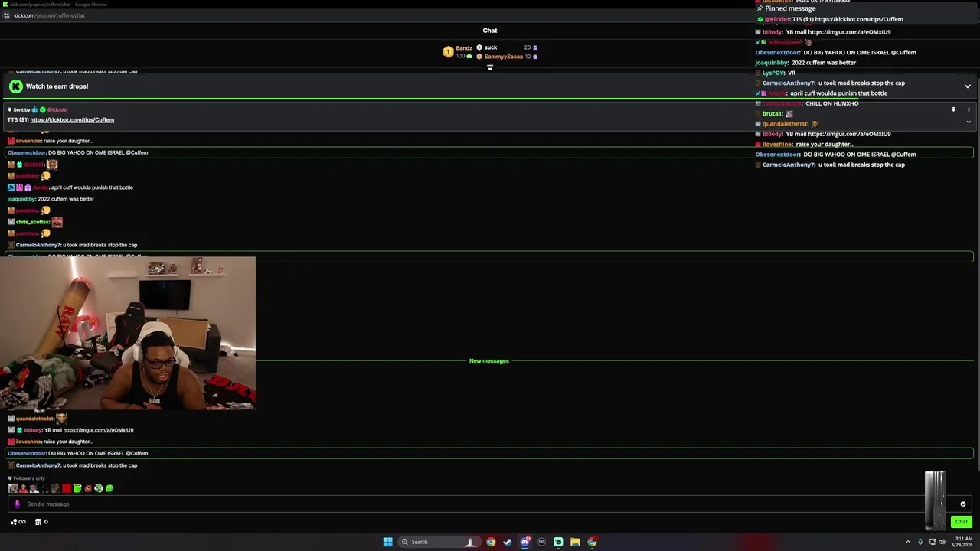Image resolution: width=980 pixels, height=551 pixels.
Task: Pick the green headphones quick emote
Action: coord(99,488)
